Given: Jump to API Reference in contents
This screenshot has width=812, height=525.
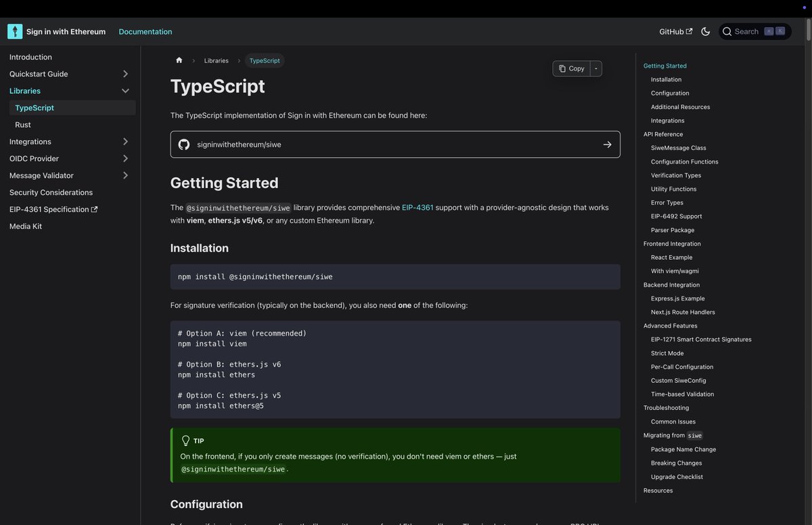Looking at the screenshot, I should 663,134.
